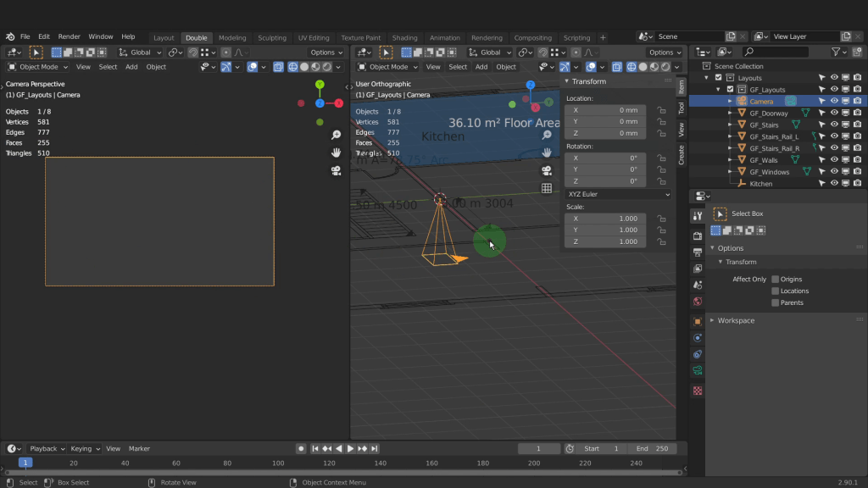Enable Affect Only Origins checkbox
Image resolution: width=868 pixels, height=488 pixels.
point(775,279)
